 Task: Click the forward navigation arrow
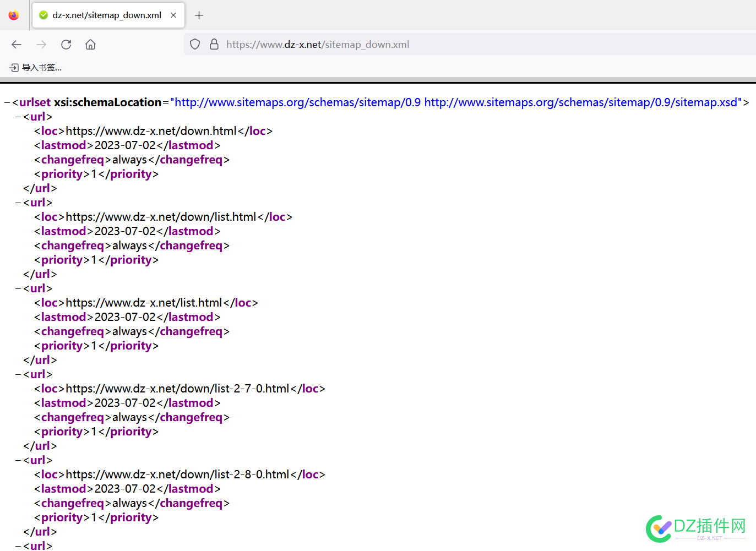pyautogui.click(x=41, y=45)
